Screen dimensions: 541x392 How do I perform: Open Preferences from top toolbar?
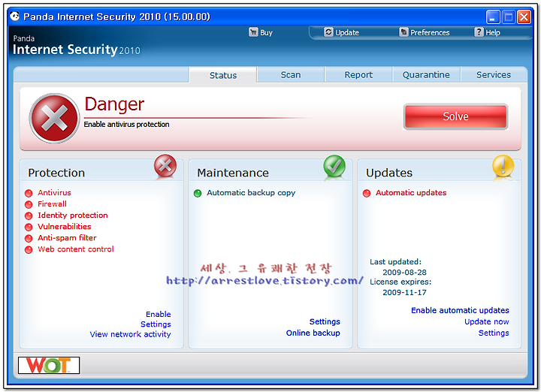(x=430, y=33)
